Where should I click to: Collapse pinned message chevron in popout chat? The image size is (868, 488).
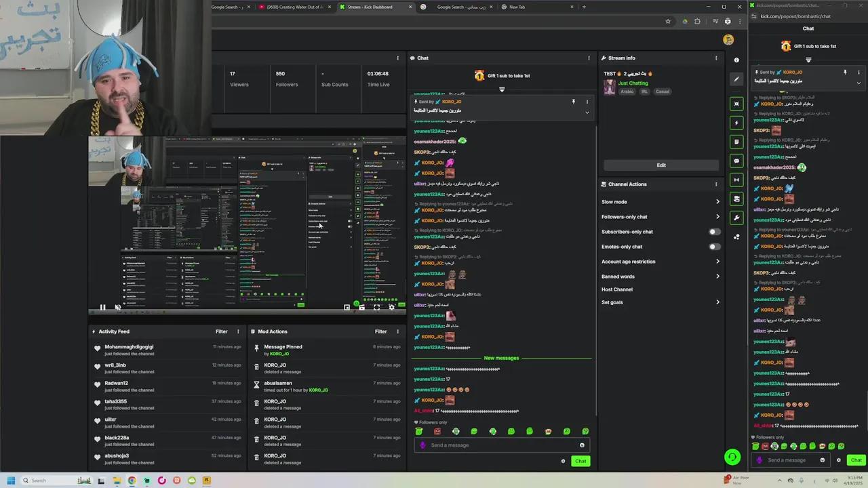click(x=859, y=83)
